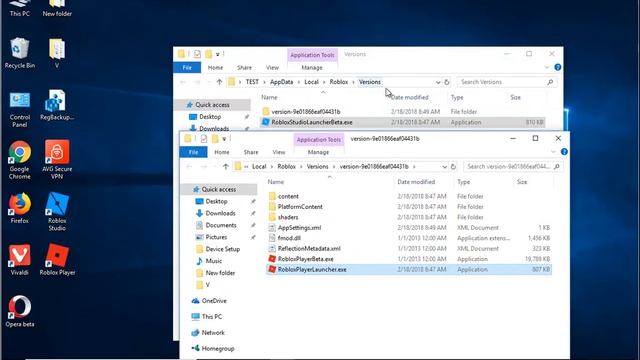Open Manage tab in front window
This screenshot has height=360, width=640.
pyautogui.click(x=318, y=152)
